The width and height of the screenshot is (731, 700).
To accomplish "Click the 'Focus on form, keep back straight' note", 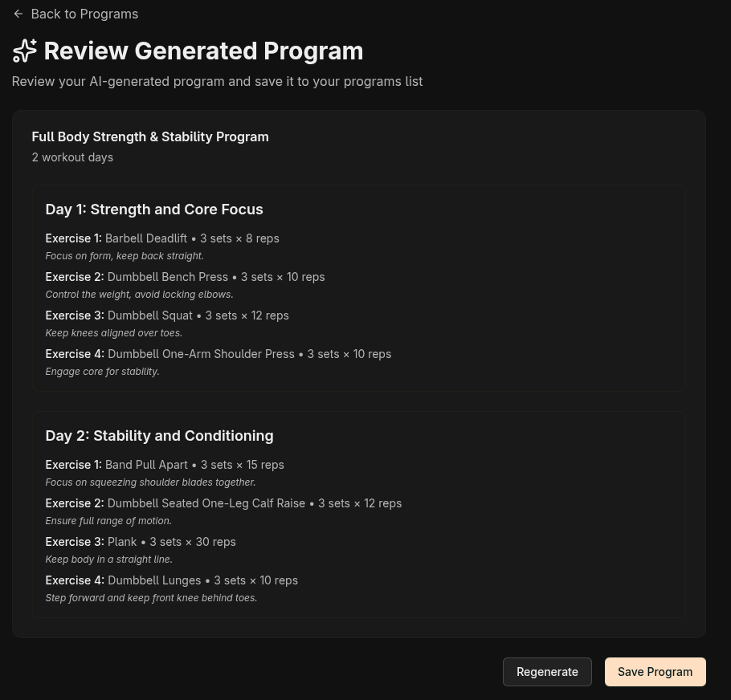I will (124, 255).
